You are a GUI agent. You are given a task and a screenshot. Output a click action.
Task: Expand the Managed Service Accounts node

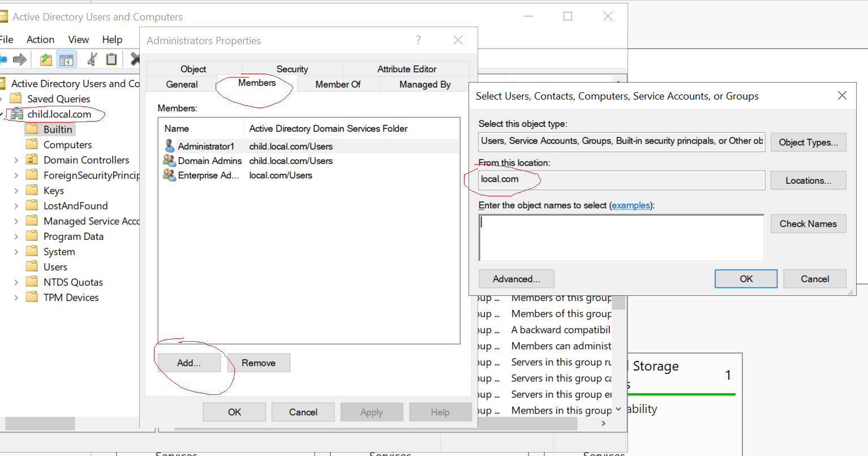coord(16,221)
